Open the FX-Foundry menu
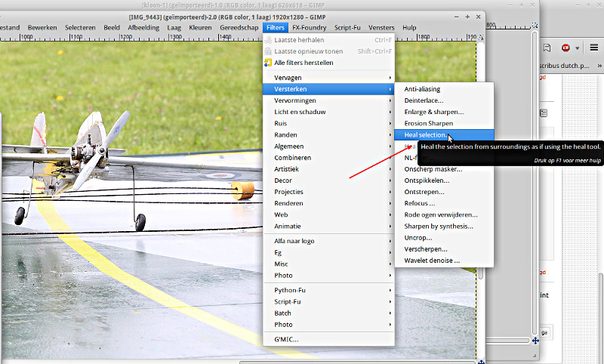Viewport: 604px width, 364px height. 309,28
